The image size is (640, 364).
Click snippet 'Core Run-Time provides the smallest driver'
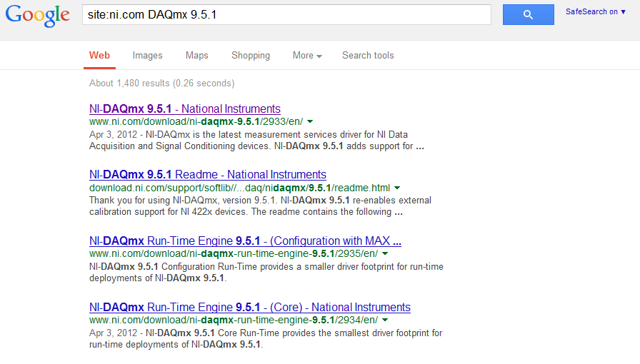point(266,339)
